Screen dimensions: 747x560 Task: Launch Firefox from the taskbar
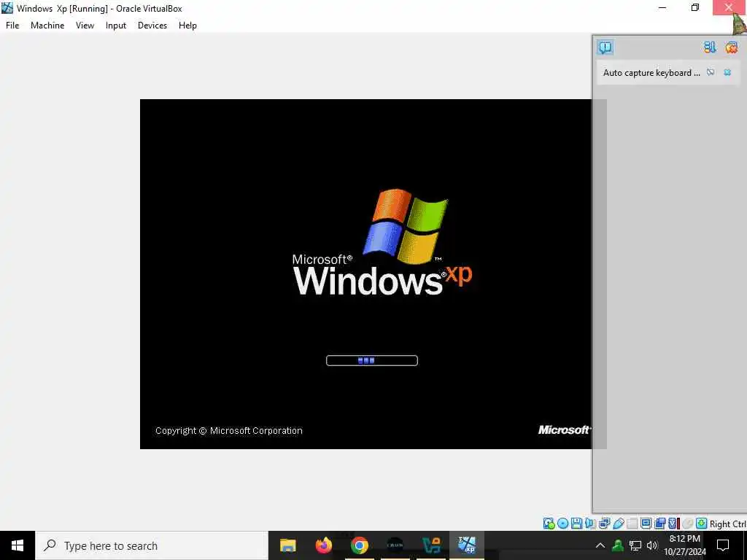tap(323, 545)
